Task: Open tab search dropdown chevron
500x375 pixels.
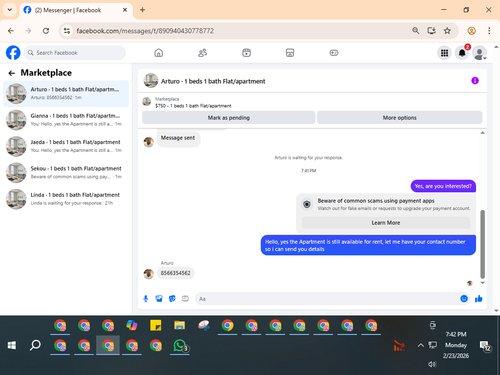Action: click(10, 10)
